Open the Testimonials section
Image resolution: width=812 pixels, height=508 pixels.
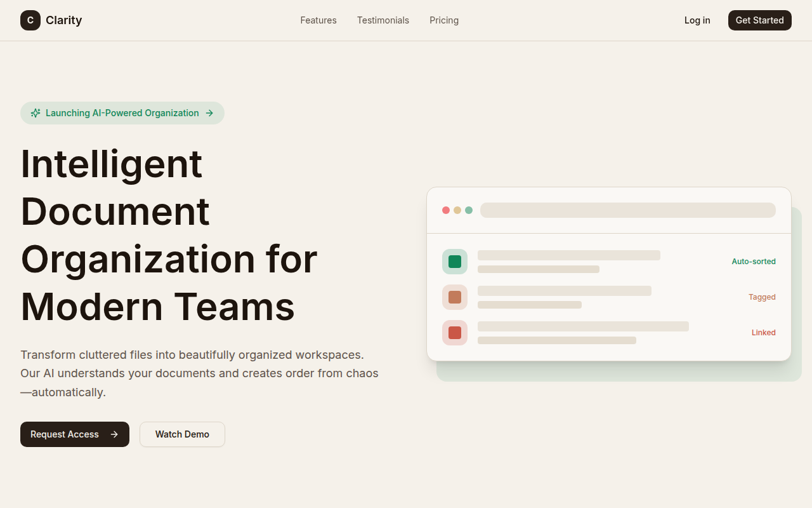click(x=383, y=20)
